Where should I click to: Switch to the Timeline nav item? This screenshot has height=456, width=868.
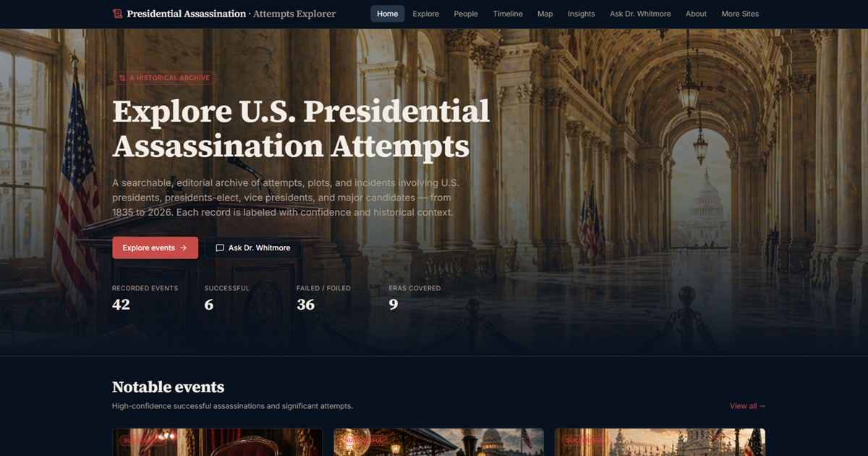pyautogui.click(x=508, y=14)
